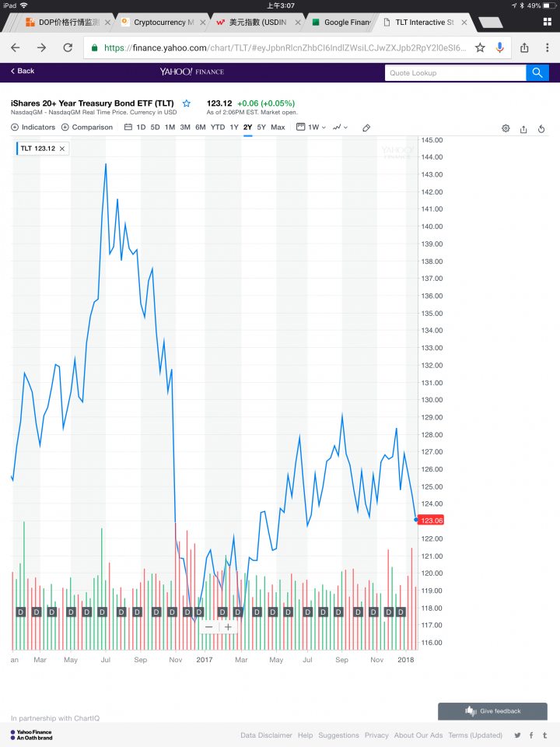Click the last dividend D marker

click(401, 612)
